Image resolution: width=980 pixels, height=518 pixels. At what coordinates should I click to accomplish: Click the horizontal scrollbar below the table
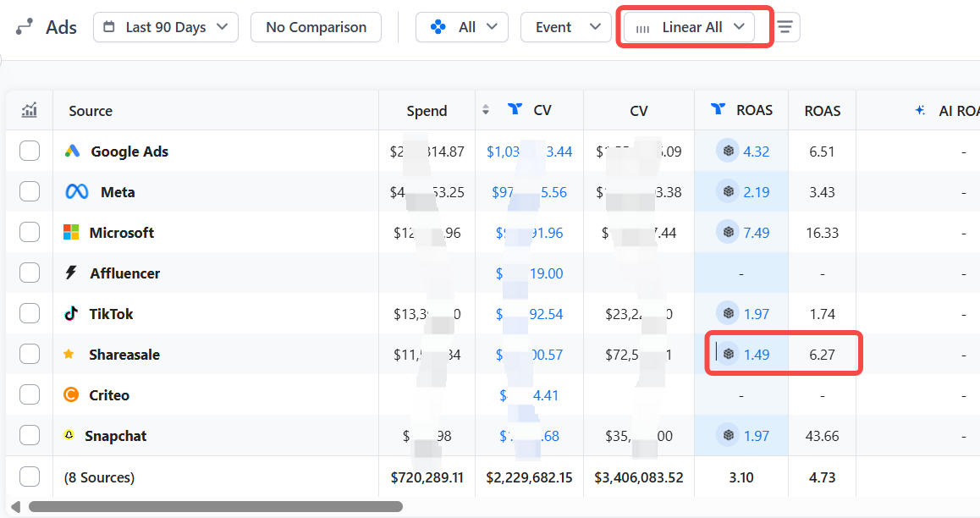coord(216,506)
